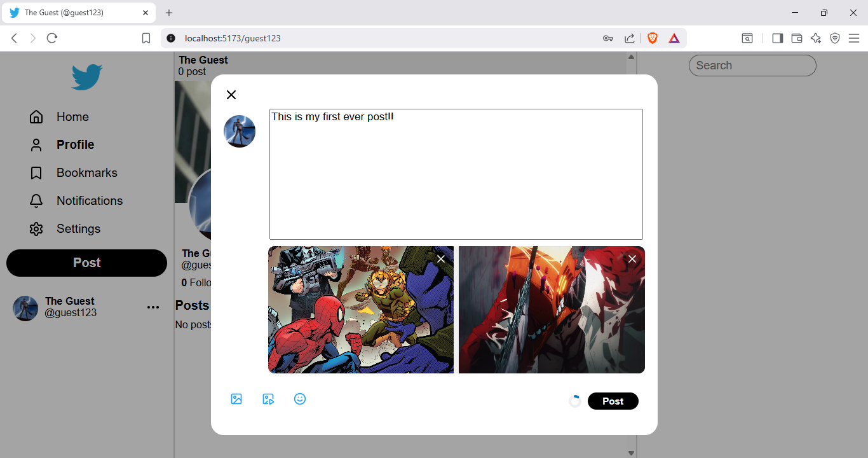Click the Twitter bird logo

coord(86,77)
